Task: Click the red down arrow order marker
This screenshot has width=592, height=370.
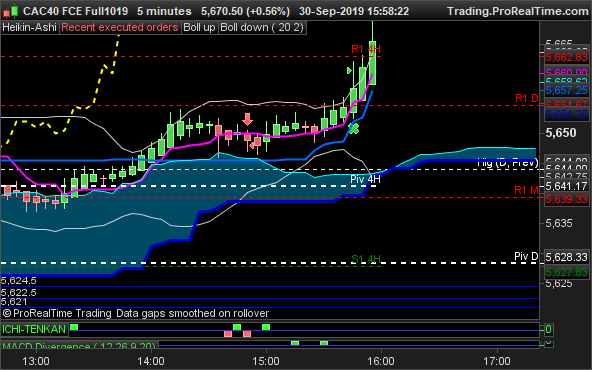Action: 247,119
